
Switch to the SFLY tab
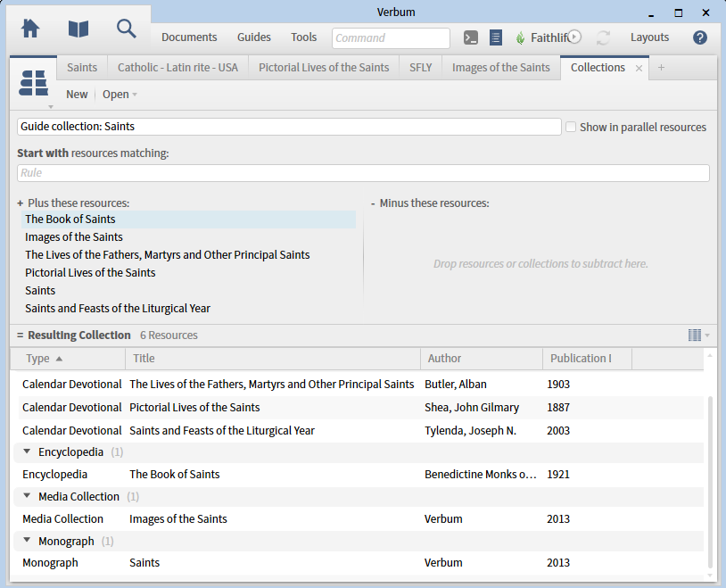coord(420,68)
